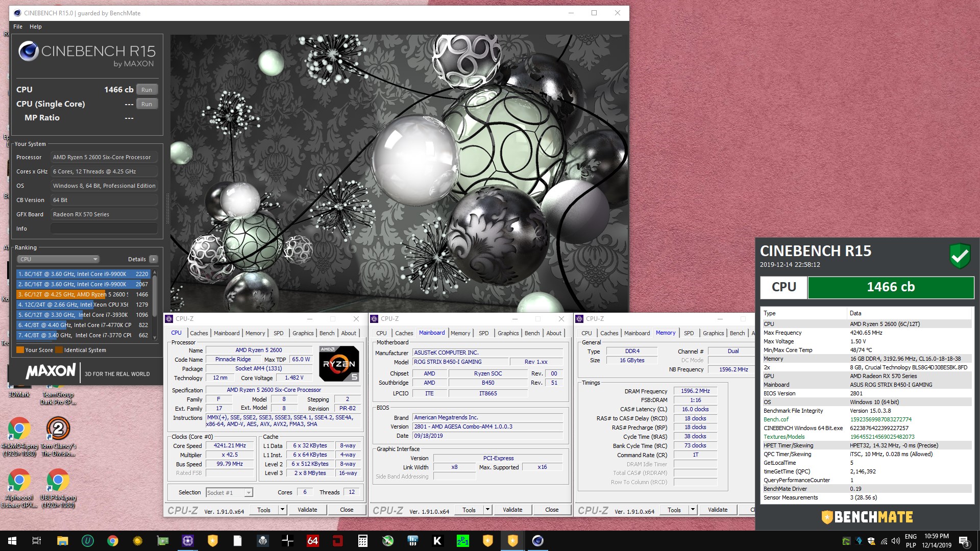This screenshot has width=980, height=551.
Task: Open File Explorer from the taskbar
Action: [x=62, y=541]
